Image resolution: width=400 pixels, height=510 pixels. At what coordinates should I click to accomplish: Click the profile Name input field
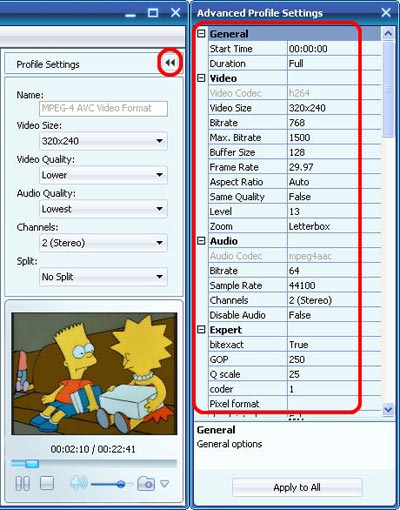point(103,108)
